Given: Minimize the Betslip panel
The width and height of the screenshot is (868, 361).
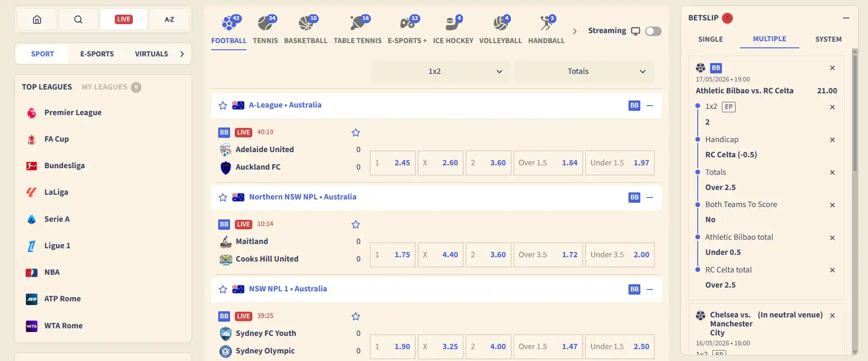Looking at the screenshot, I should coord(846,18).
